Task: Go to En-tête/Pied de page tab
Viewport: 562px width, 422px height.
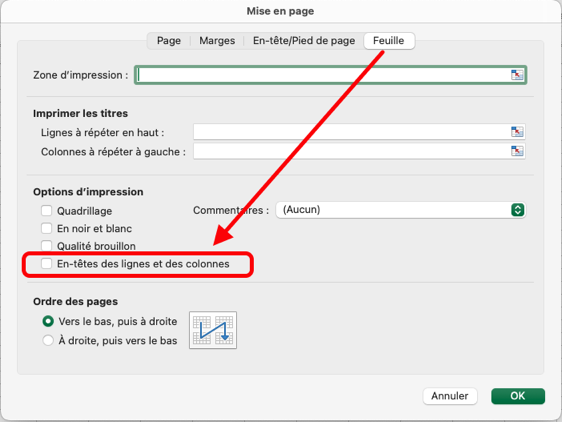Action: pos(304,41)
